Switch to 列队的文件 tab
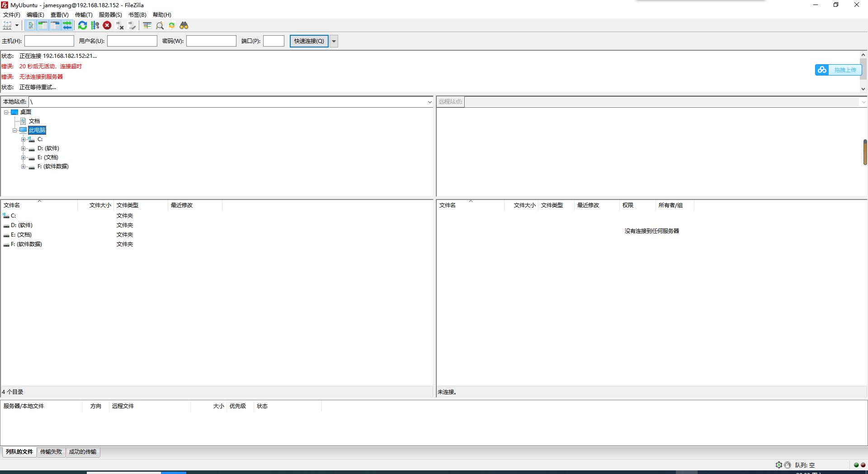This screenshot has width=868, height=474. 19,452
